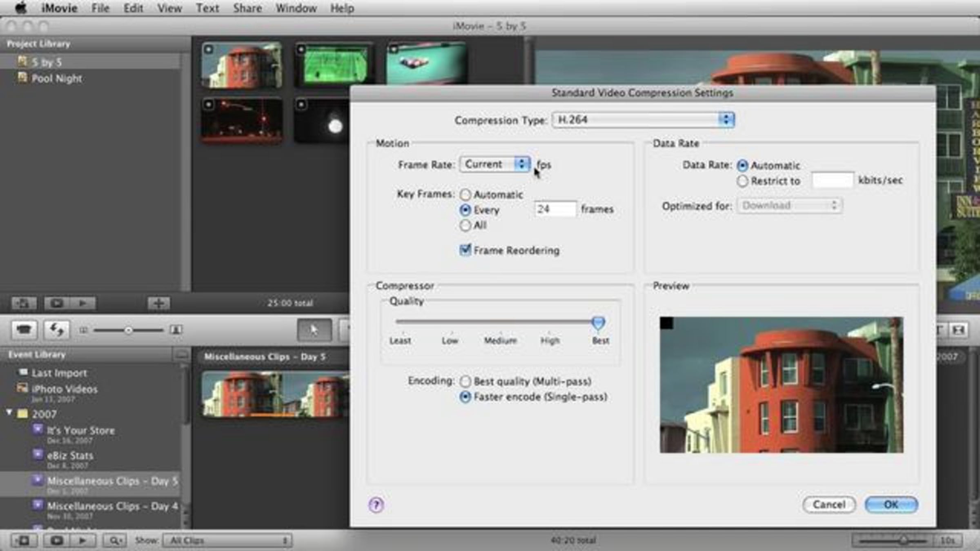The width and height of the screenshot is (980, 551).
Task: Click the Cancel button
Action: (829, 504)
